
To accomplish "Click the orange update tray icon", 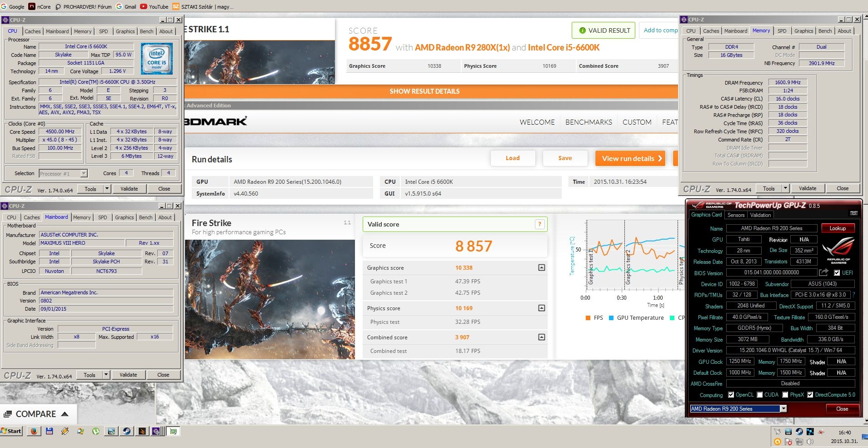I will [x=778, y=442].
